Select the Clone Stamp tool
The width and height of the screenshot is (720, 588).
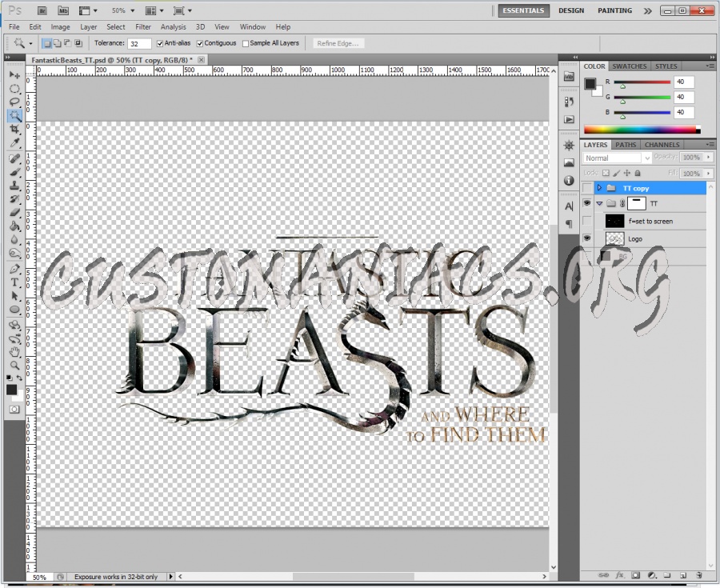click(14, 186)
